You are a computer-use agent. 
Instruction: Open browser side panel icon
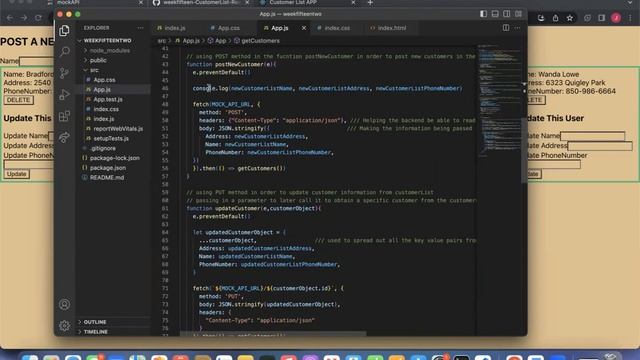[601, 18]
